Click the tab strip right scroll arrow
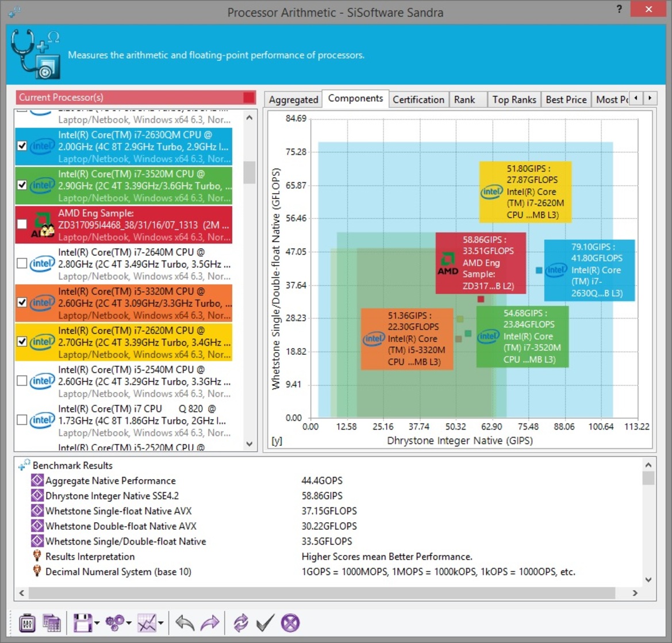Image resolution: width=672 pixels, height=643 pixels. tap(650, 98)
